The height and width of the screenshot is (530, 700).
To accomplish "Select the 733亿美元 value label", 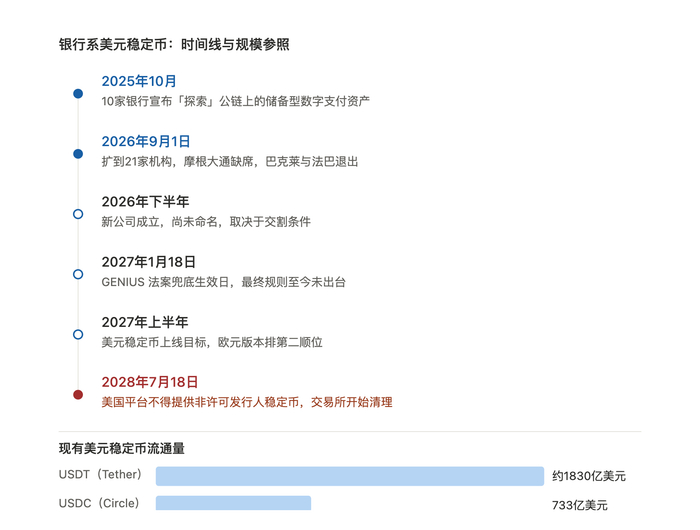I will point(579,505).
